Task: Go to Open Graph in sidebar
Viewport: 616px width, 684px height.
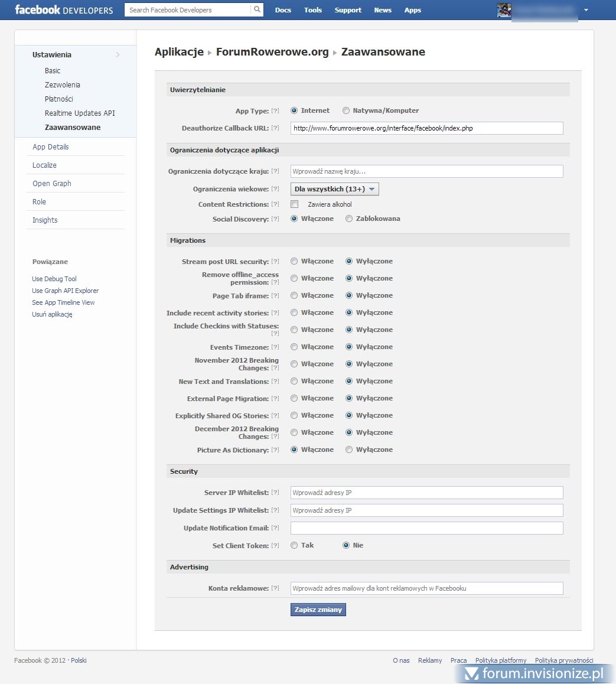Action: [x=52, y=184]
